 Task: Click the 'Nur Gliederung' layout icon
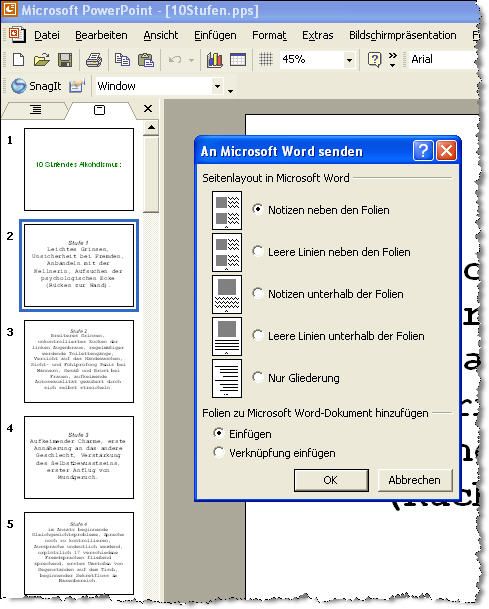[x=227, y=378]
